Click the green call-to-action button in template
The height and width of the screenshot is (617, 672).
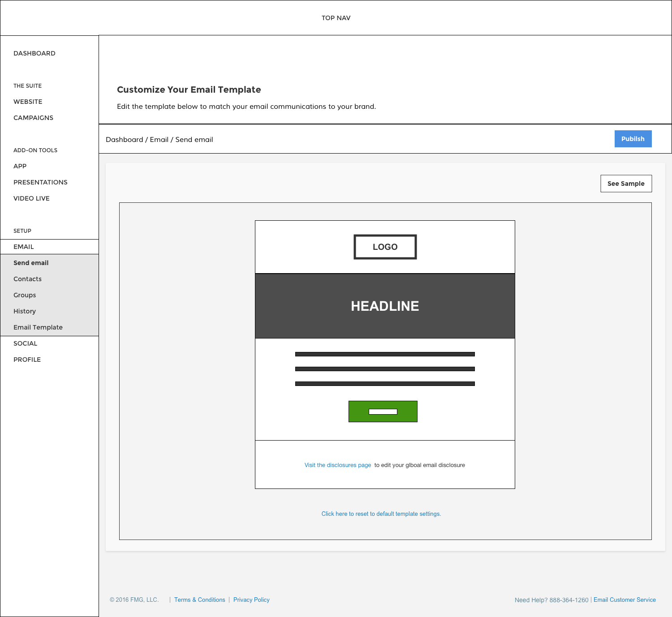[383, 411]
